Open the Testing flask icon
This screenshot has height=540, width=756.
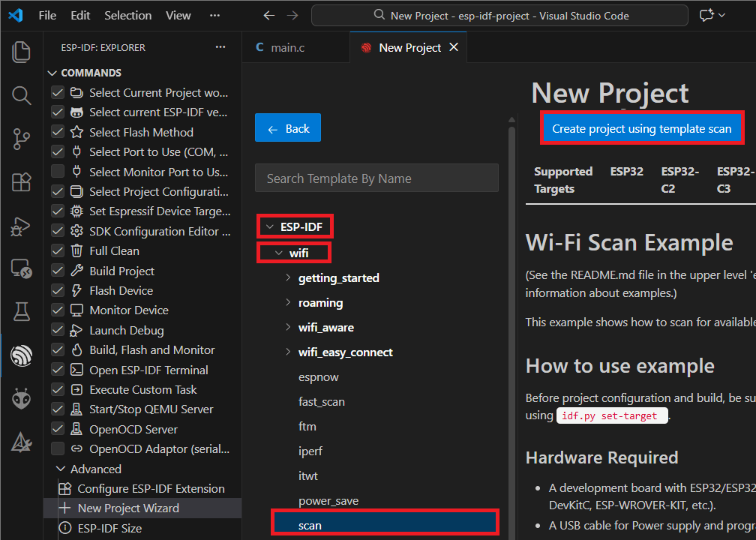21,312
